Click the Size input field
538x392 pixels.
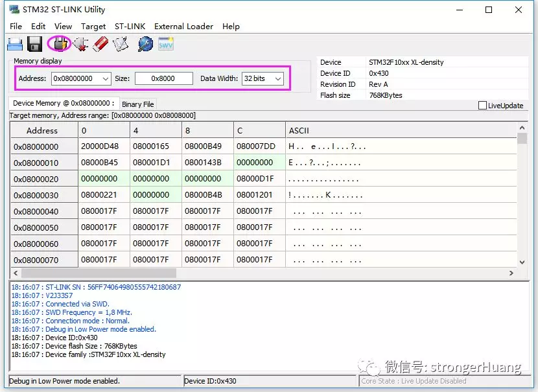coord(163,78)
